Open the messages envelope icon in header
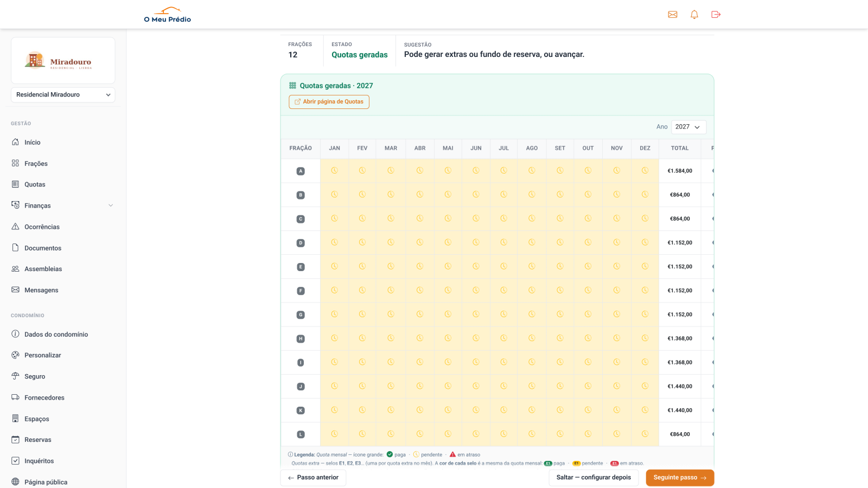The image size is (868, 488). (x=673, y=15)
